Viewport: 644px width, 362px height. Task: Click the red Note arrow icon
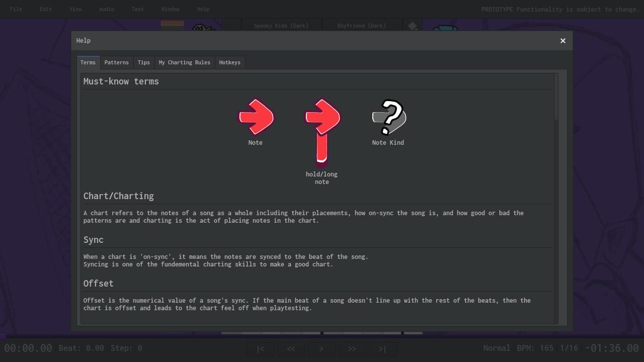[x=256, y=117]
